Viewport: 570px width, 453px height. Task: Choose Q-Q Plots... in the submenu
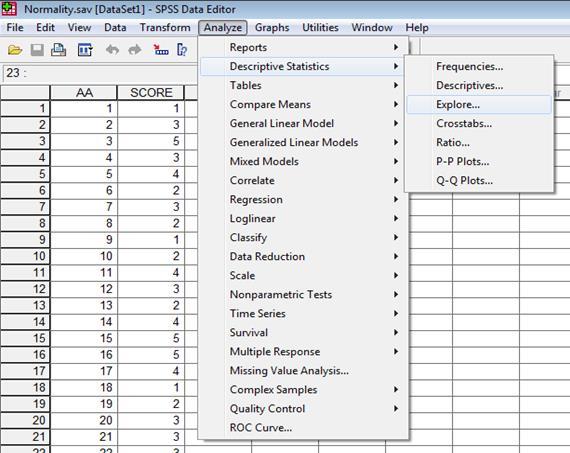pos(479,180)
